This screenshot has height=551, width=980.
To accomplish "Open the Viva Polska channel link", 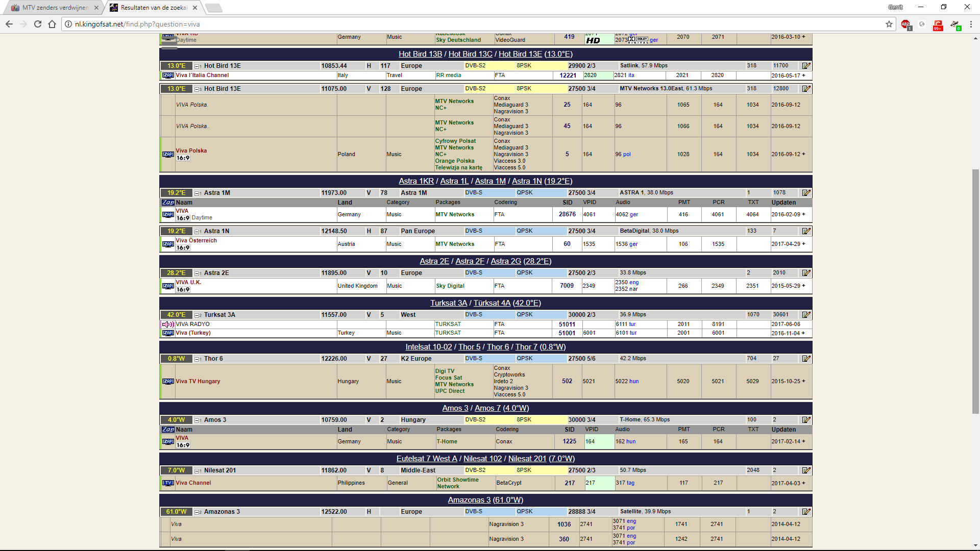I will point(191,151).
